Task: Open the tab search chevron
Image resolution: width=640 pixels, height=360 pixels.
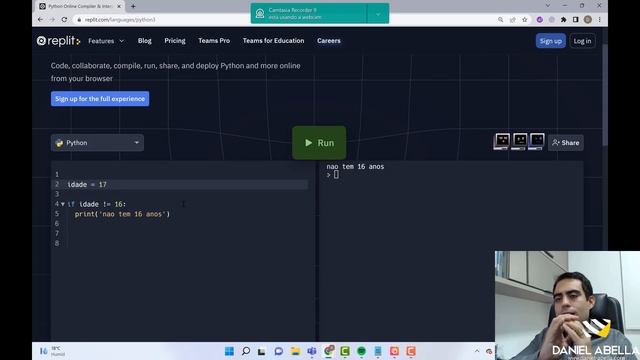Action: 548,6
